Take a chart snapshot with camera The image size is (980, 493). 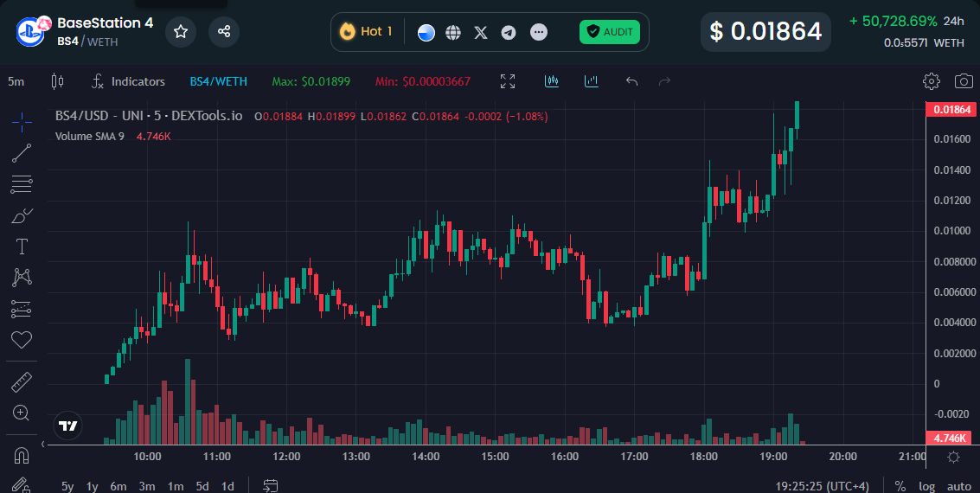pyautogui.click(x=964, y=81)
